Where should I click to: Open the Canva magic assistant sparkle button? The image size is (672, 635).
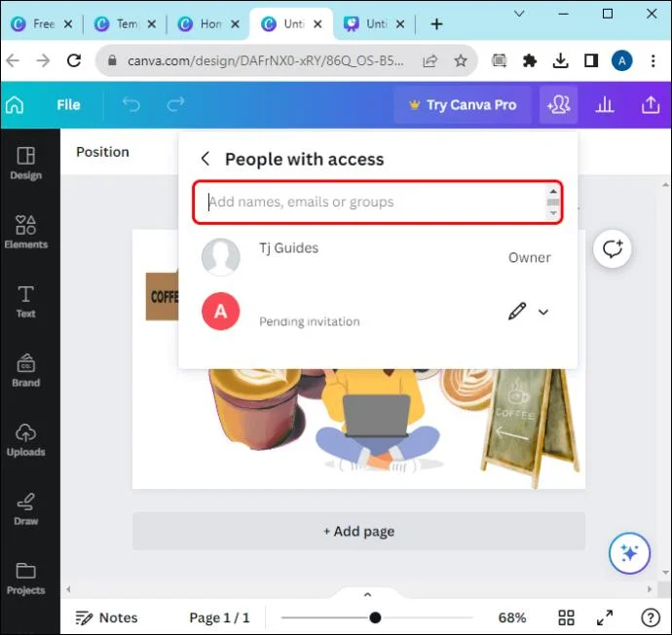click(x=629, y=553)
